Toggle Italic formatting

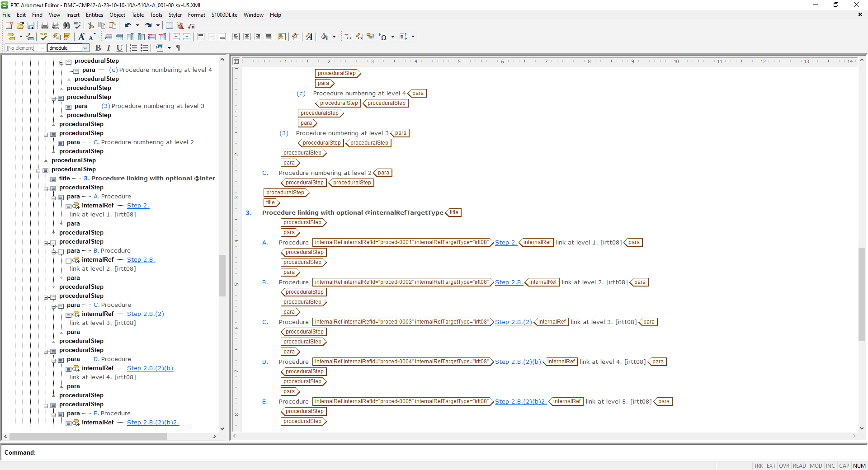[108, 48]
